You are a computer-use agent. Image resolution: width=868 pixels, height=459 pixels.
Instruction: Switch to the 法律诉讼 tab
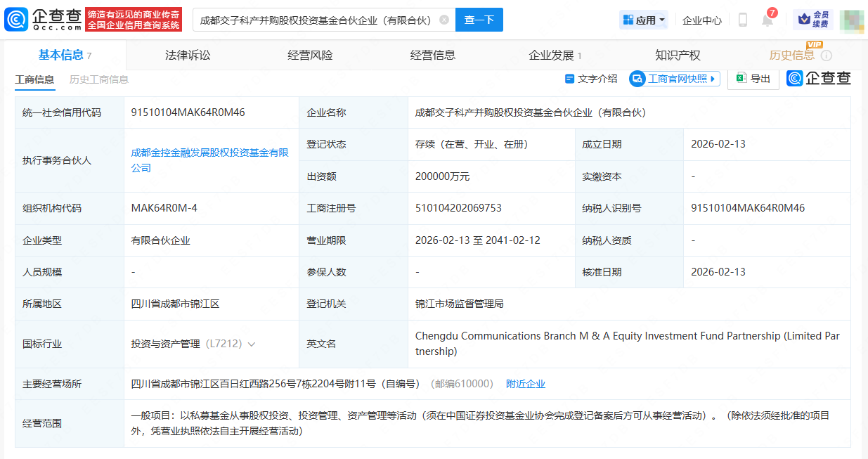point(190,54)
